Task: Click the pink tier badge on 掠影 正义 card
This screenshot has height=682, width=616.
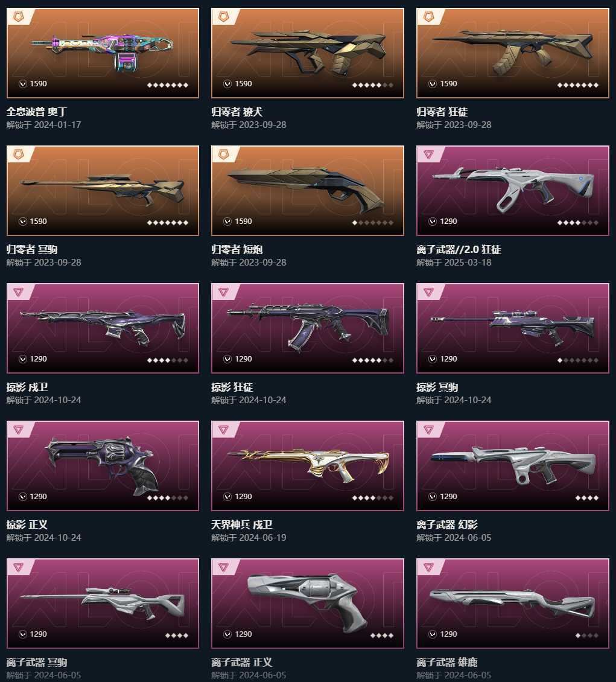Action: point(18,430)
